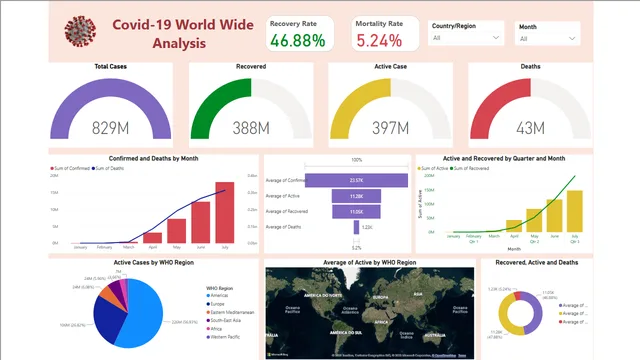Select the red segment of the donut chart
Viewport: 640px width, 360px height.
[x=517, y=296]
